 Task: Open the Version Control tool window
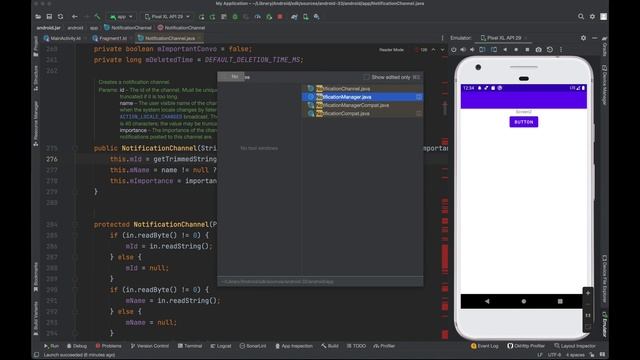[149, 346]
